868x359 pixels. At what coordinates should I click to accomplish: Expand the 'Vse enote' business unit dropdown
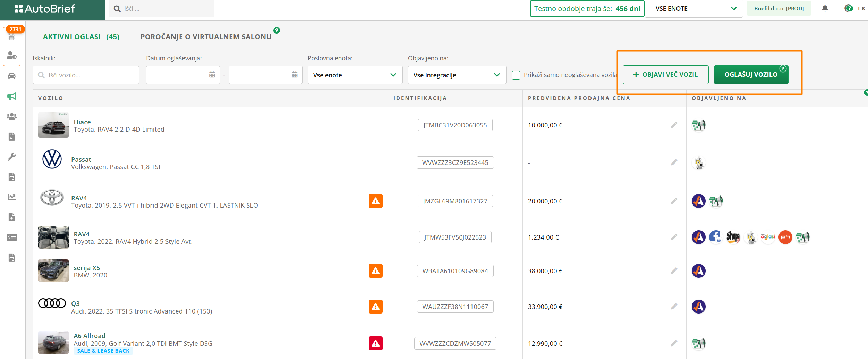pos(355,75)
